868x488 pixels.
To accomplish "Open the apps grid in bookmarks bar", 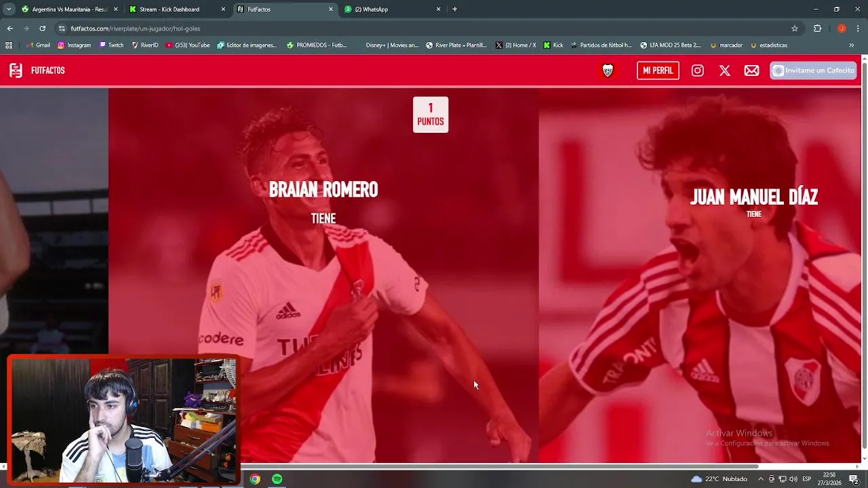I will (x=9, y=45).
